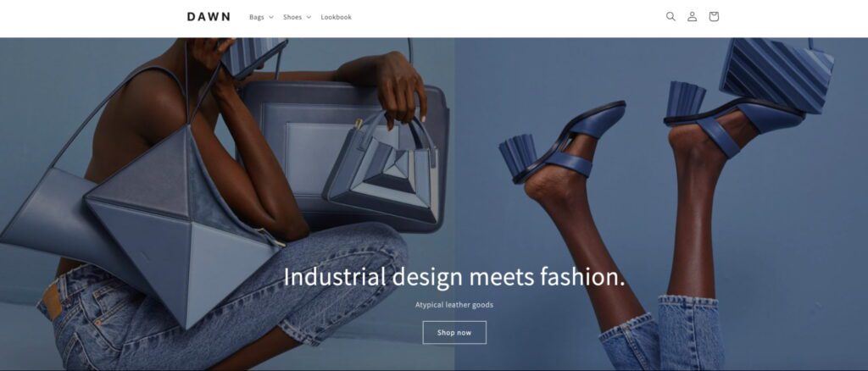The width and height of the screenshot is (868, 371).
Task: Open the search magnifier icon
Action: (670, 17)
